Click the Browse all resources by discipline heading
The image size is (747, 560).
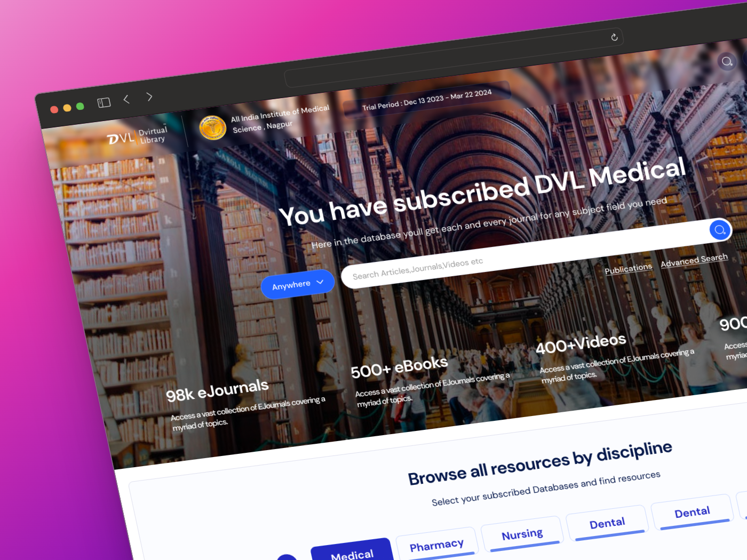(540, 463)
